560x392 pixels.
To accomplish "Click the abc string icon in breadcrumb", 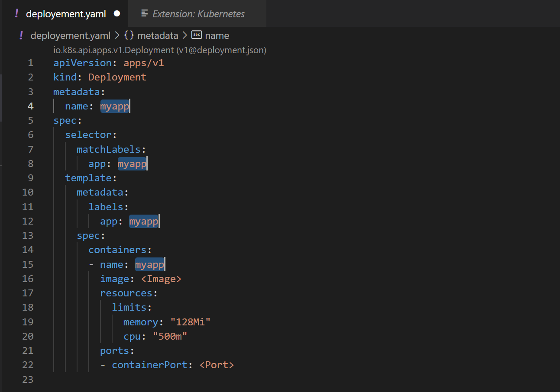I will 197,35.
